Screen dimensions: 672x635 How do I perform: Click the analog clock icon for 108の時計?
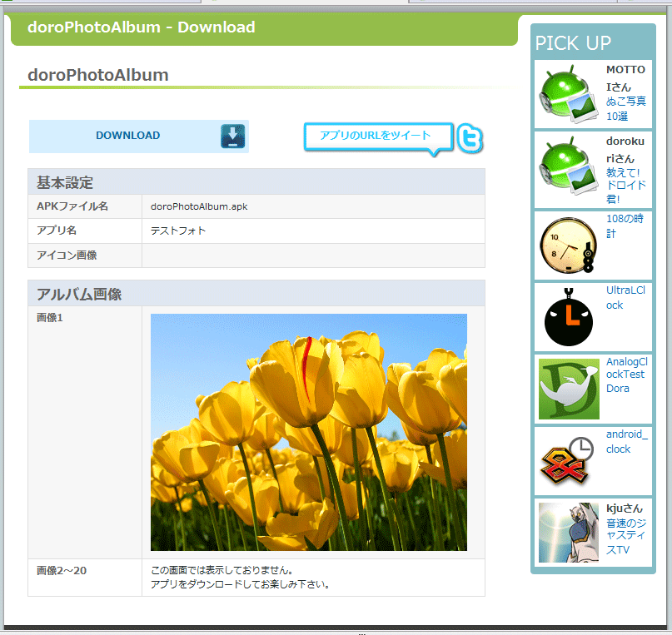[x=569, y=245]
